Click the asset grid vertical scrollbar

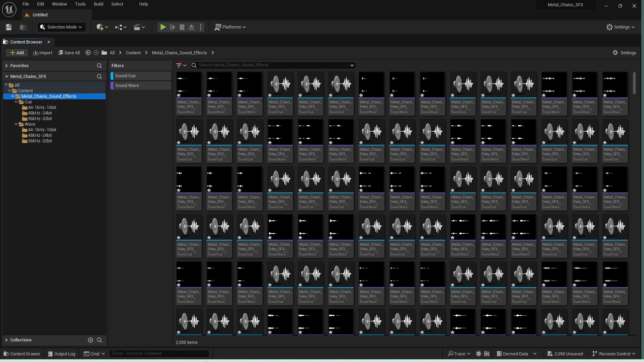pyautogui.click(x=634, y=83)
